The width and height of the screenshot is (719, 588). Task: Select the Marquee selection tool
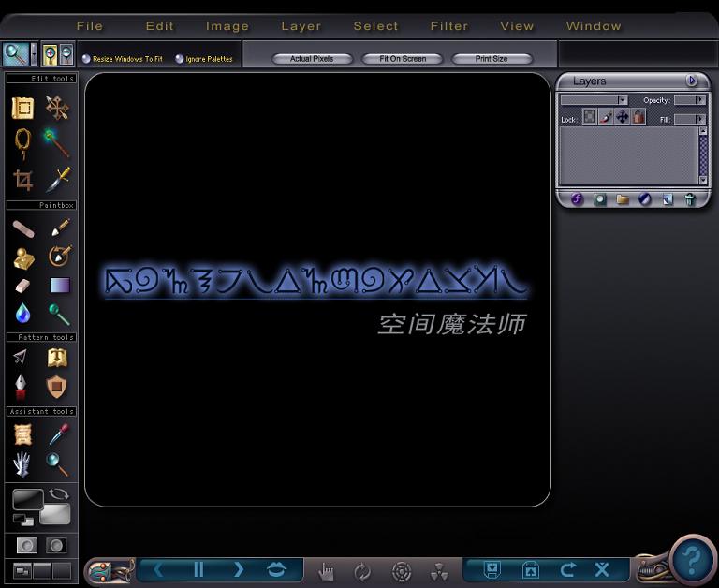coord(22,109)
